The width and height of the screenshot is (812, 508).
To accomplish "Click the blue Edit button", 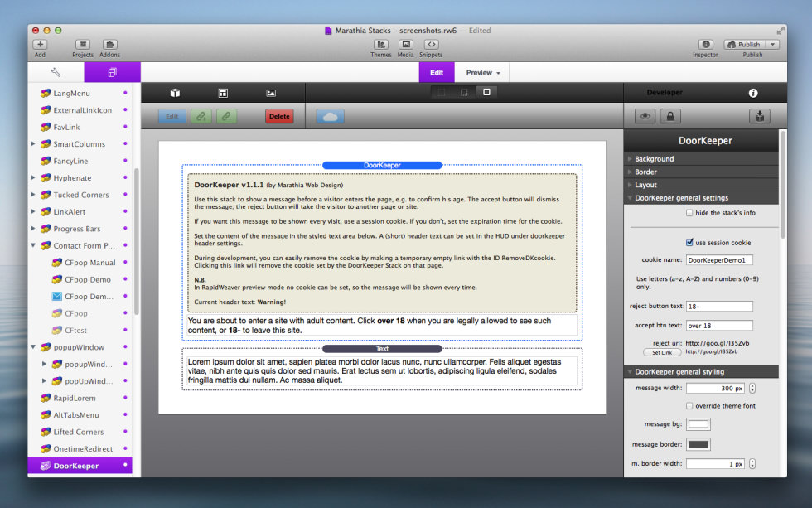I will pos(172,117).
